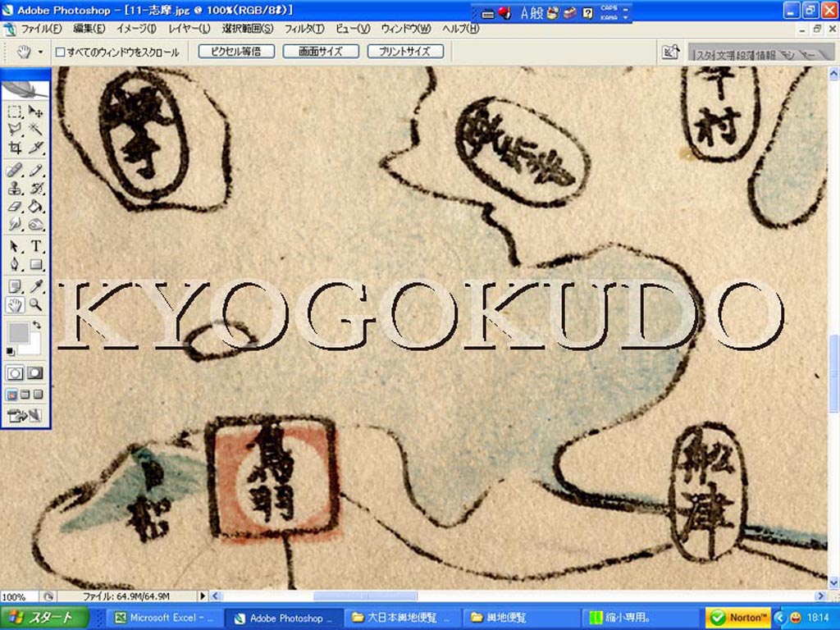Select the Rectangular Marquee tool
Image resolution: width=840 pixels, height=630 pixels.
(x=15, y=112)
